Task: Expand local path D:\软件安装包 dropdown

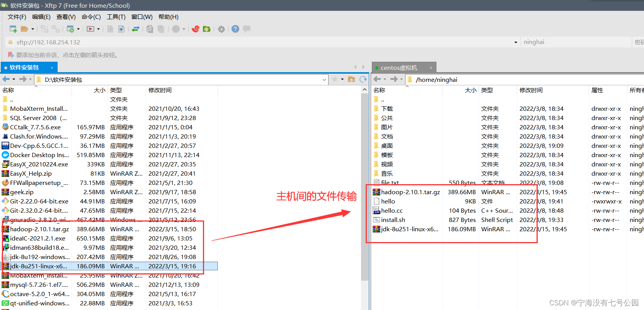Action: [324, 80]
